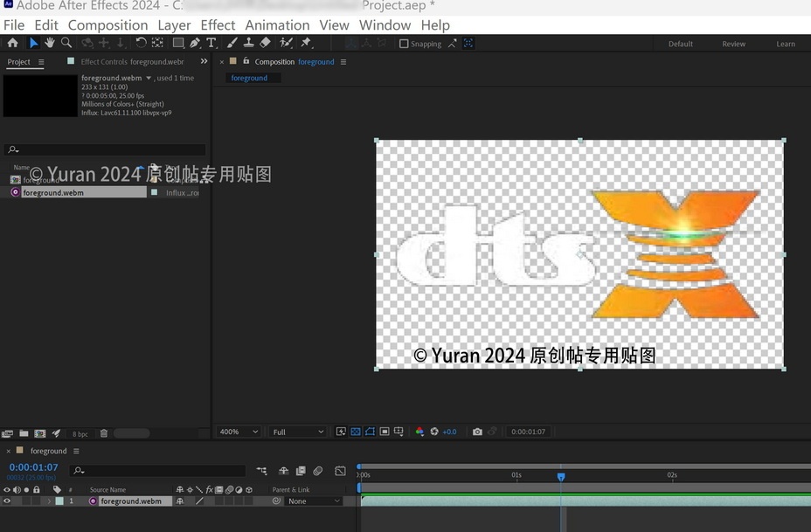811x532 pixels.
Task: Toggle Motion Blur enable switch in timeline
Action: tap(317, 471)
